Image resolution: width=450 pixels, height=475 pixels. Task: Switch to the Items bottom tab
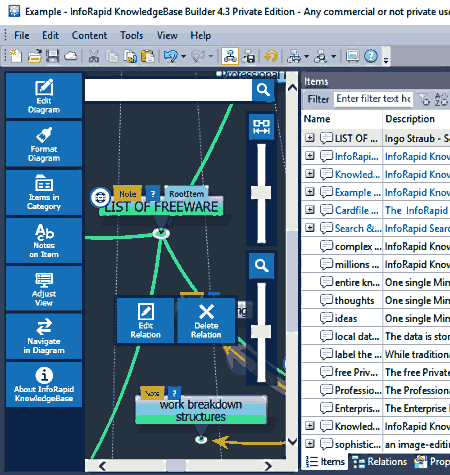tap(325, 462)
